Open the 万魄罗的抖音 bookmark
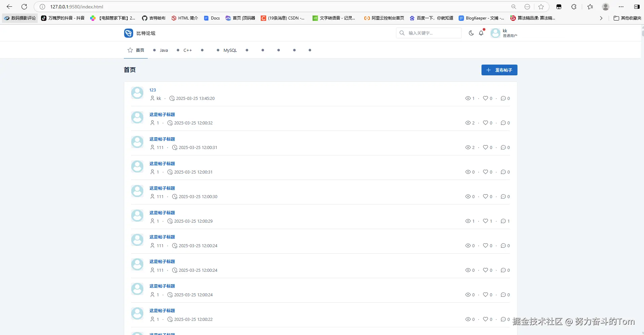This screenshot has height=335, width=644. [x=63, y=18]
